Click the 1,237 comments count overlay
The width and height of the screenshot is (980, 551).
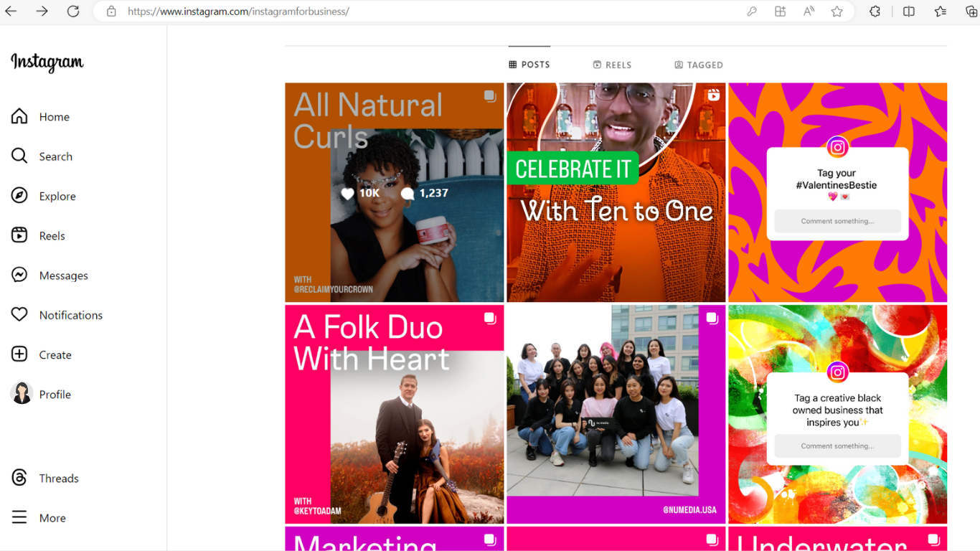(x=425, y=193)
